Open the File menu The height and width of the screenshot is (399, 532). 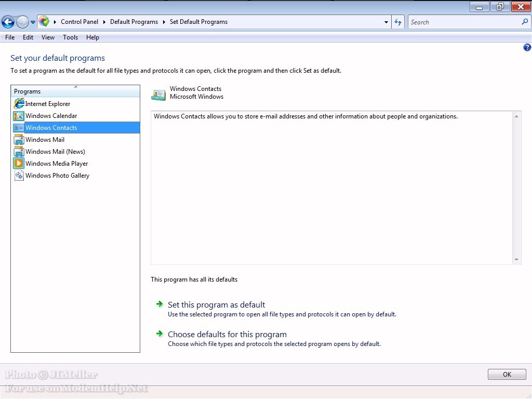(x=10, y=37)
